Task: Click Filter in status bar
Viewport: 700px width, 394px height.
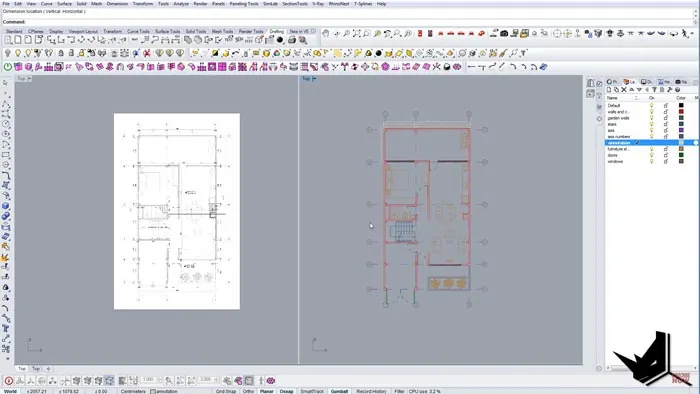Action: click(399, 391)
